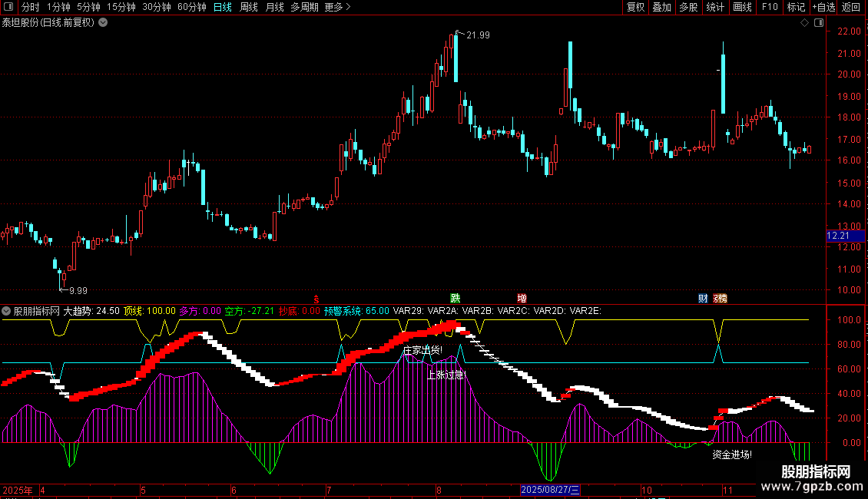Open F10 company information
This screenshot has width=868, height=499.
click(x=769, y=8)
